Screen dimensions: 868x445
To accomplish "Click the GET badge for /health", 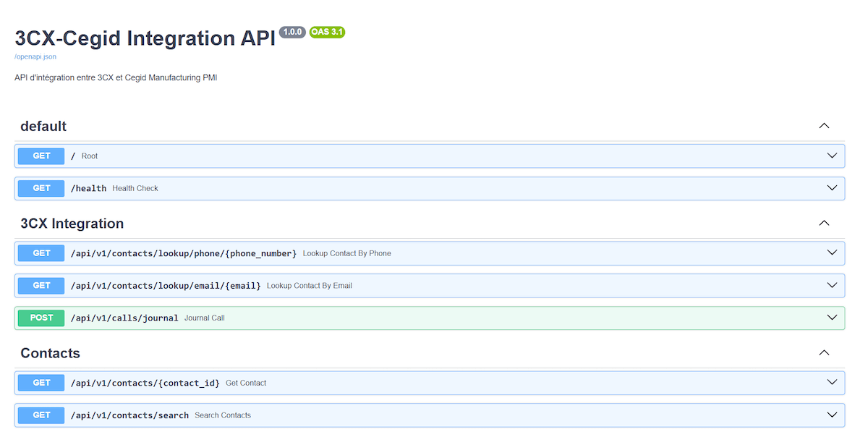I will (x=41, y=188).
